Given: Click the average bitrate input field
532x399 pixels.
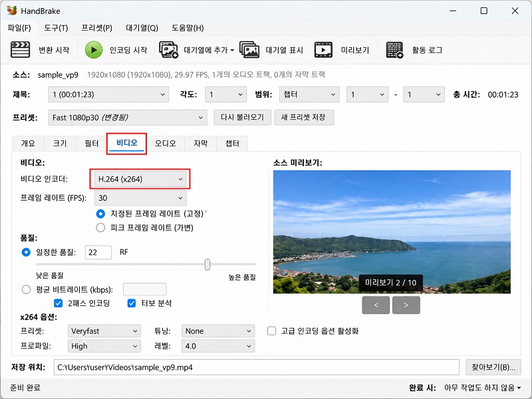Looking at the screenshot, I should coord(144,289).
